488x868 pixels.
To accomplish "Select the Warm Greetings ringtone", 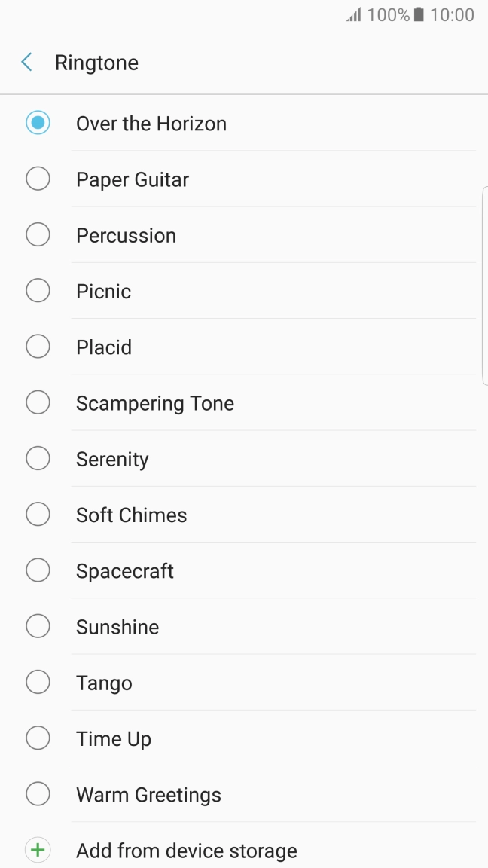I will [x=148, y=794].
